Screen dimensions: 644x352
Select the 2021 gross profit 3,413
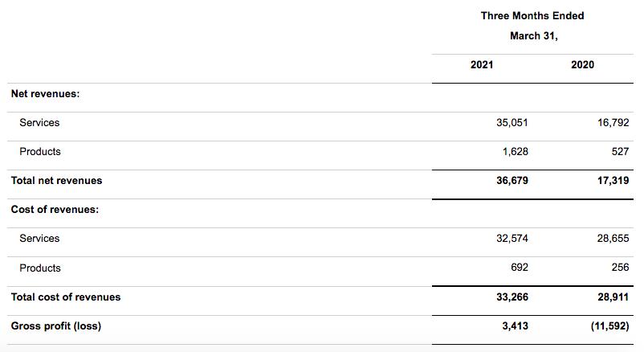pos(516,325)
